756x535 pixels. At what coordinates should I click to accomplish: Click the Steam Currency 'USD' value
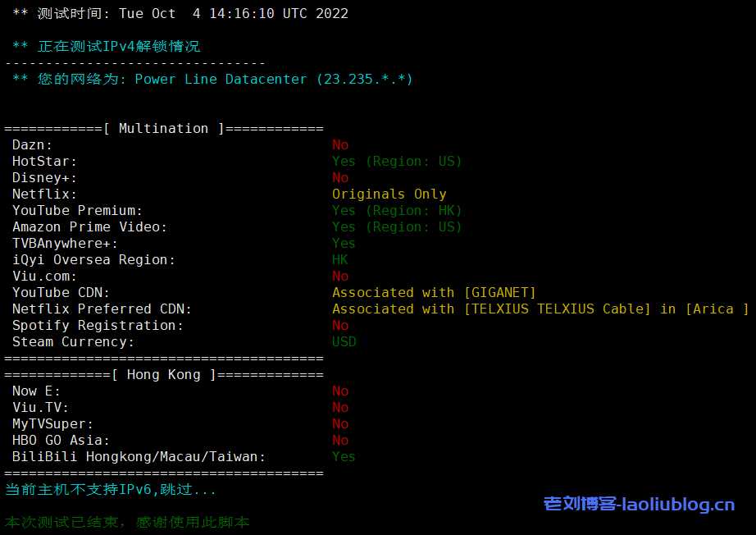tap(344, 341)
